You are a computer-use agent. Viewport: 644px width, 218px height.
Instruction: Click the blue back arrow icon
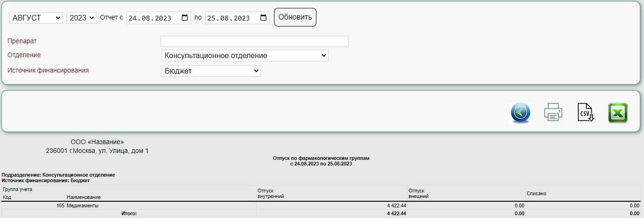coord(520,113)
